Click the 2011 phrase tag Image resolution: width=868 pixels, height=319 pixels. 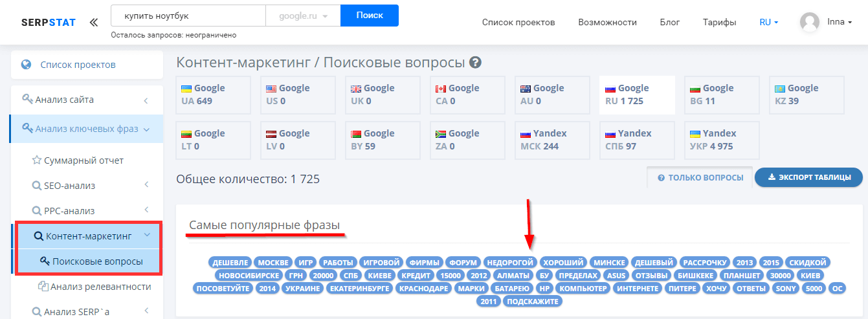coord(489,302)
